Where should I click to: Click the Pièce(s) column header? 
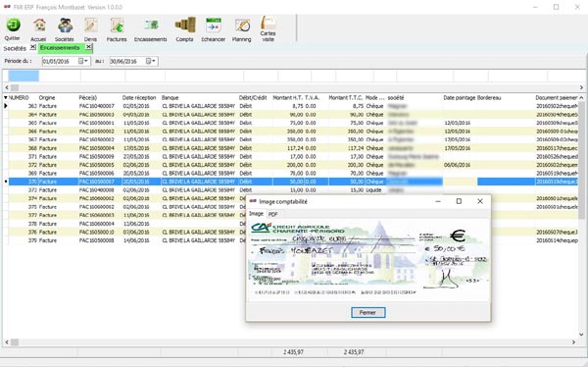pyautogui.click(x=88, y=98)
